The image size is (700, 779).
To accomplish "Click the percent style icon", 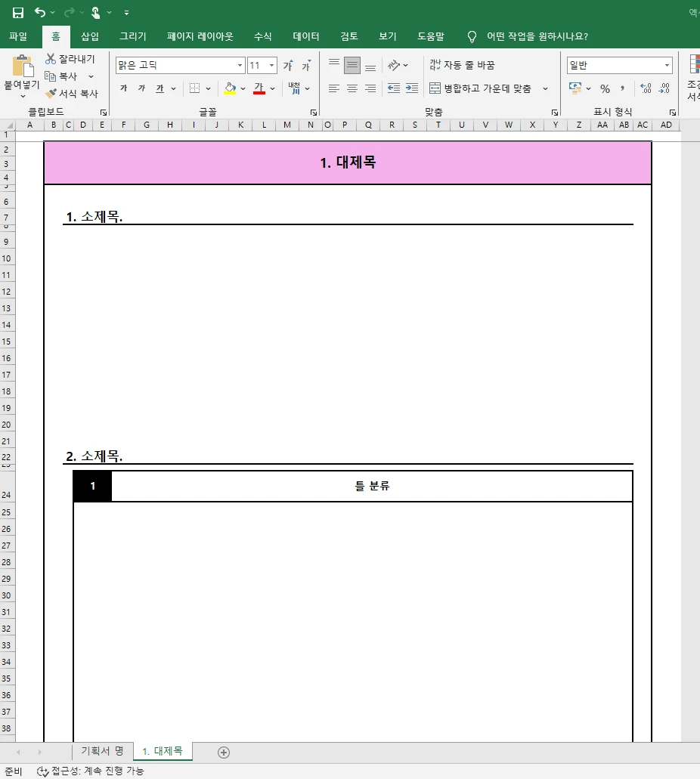I will click(605, 88).
